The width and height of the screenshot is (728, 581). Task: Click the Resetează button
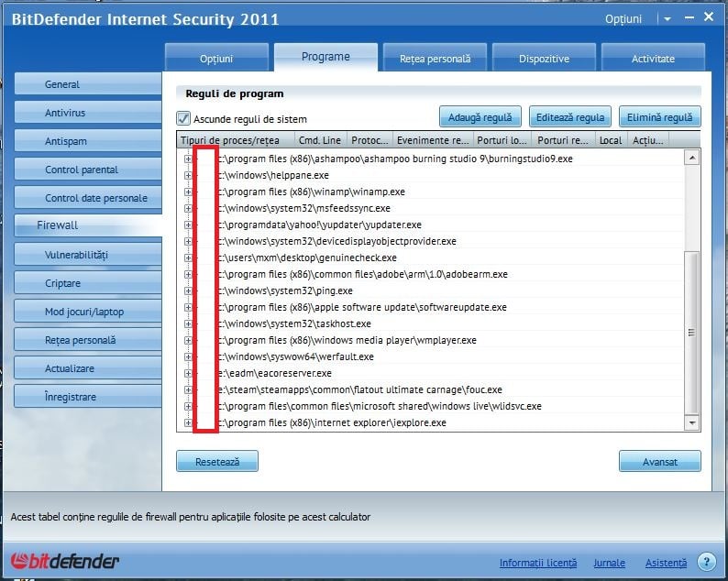pos(217,461)
